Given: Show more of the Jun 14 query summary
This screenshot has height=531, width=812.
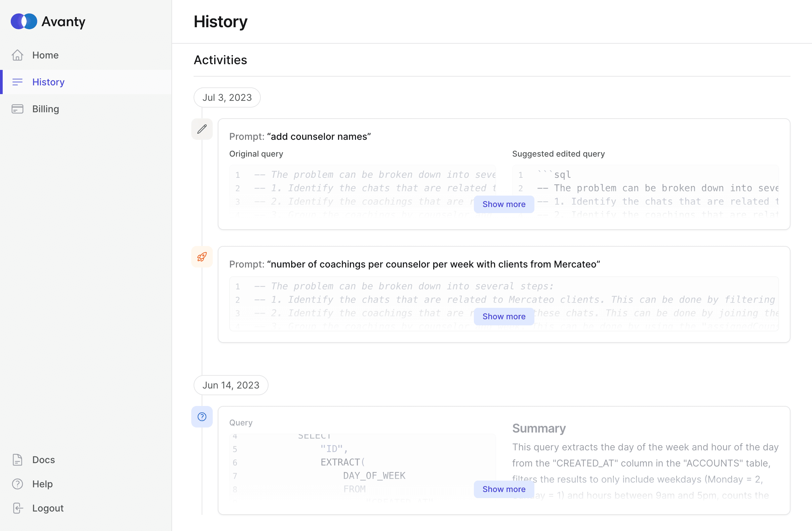Looking at the screenshot, I should [x=504, y=489].
